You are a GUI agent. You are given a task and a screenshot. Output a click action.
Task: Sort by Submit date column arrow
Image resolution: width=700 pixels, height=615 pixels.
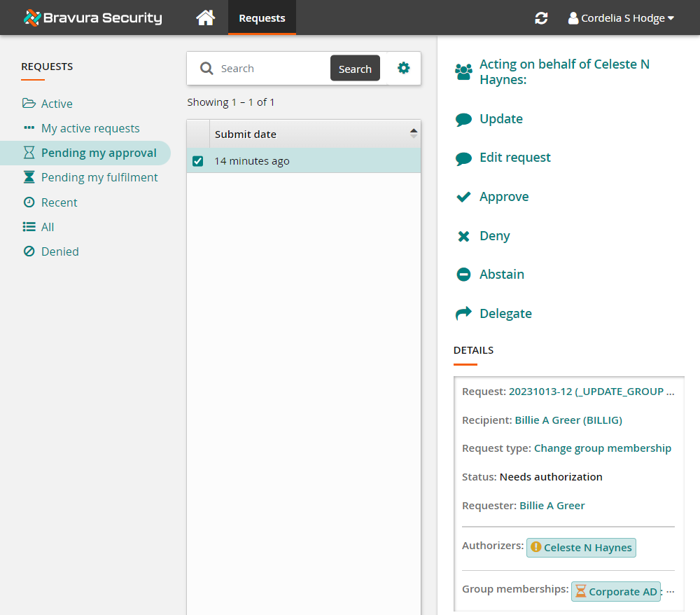[413, 134]
